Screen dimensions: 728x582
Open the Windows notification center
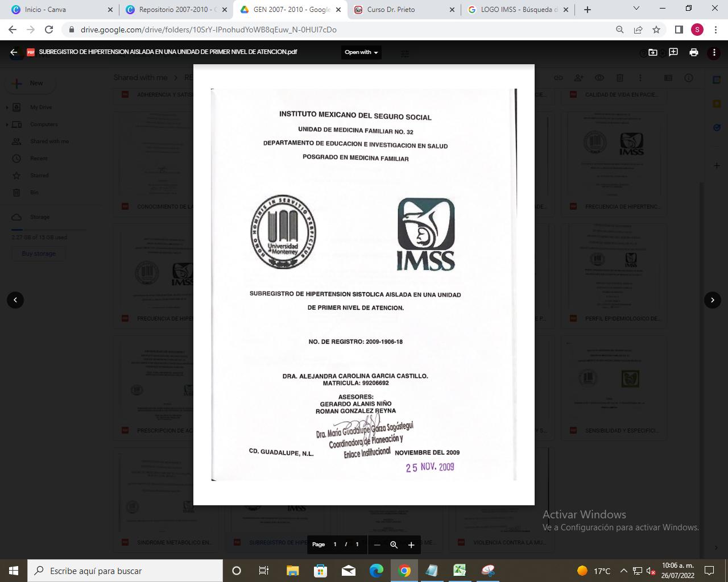(709, 571)
